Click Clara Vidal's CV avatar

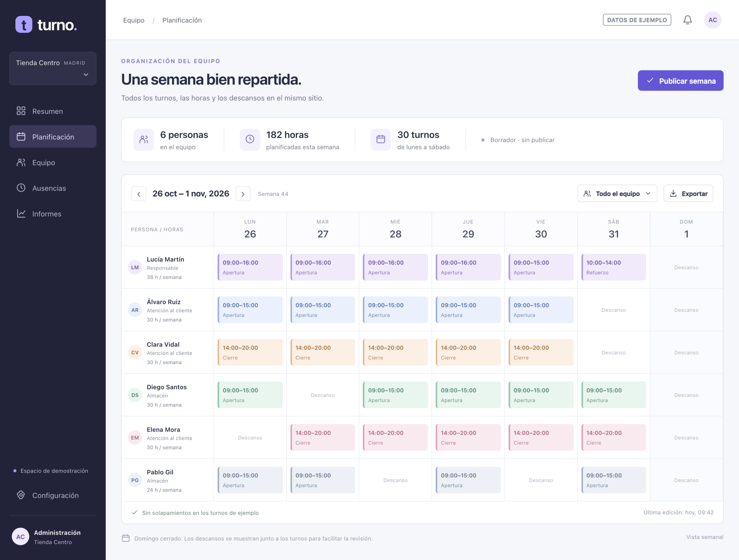coord(135,353)
